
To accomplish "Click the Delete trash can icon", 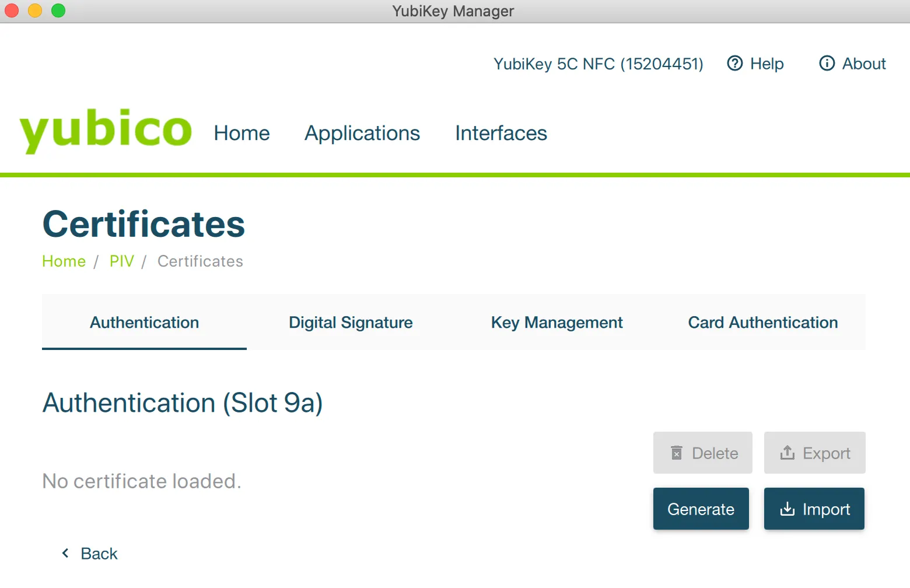I will point(677,453).
